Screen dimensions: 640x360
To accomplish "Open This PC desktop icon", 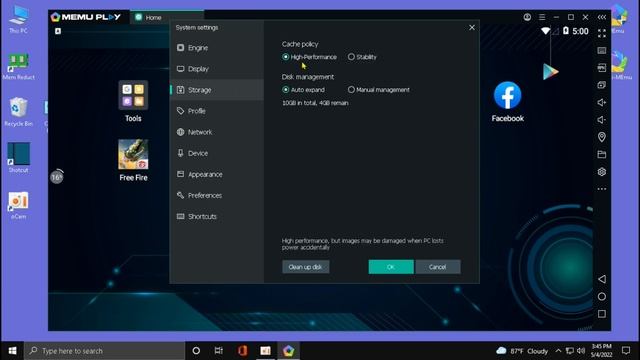I will point(18,19).
